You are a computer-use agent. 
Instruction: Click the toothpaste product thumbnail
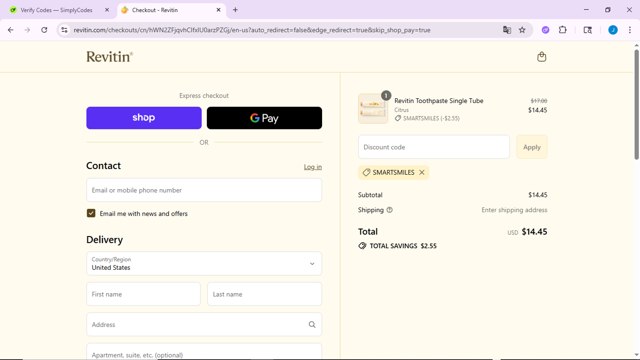click(x=373, y=109)
